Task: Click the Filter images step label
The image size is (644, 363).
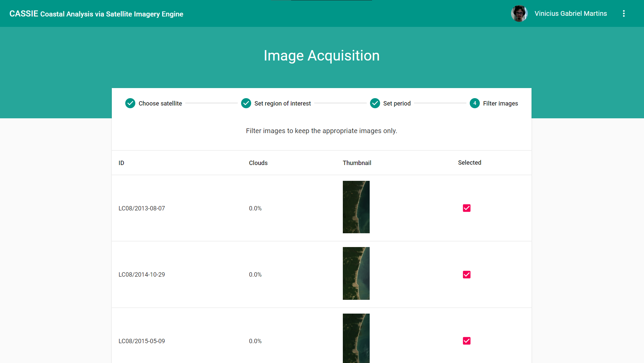Action: (501, 103)
